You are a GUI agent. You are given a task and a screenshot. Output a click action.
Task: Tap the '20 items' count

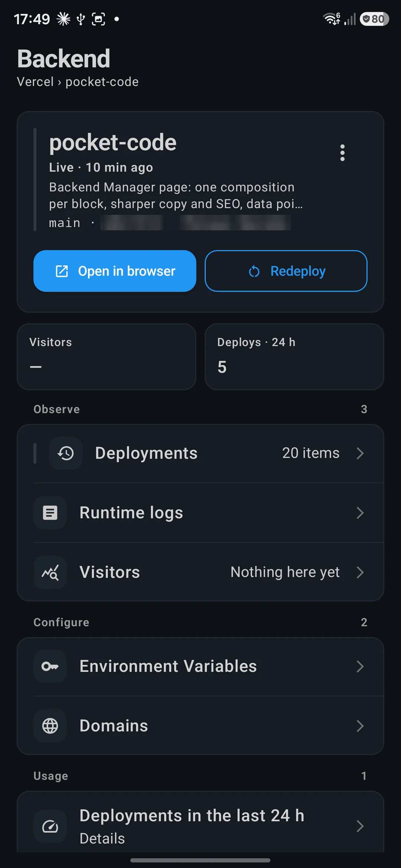pyautogui.click(x=311, y=453)
